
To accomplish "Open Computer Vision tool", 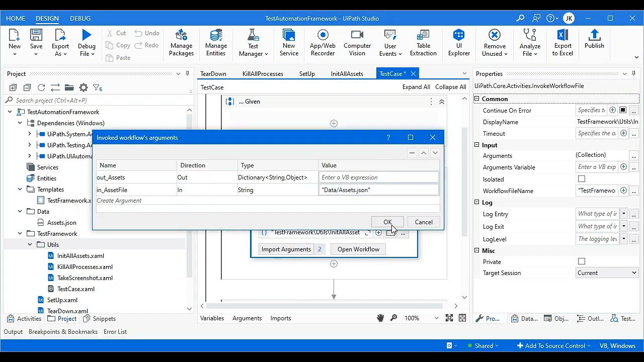I will (x=357, y=36).
